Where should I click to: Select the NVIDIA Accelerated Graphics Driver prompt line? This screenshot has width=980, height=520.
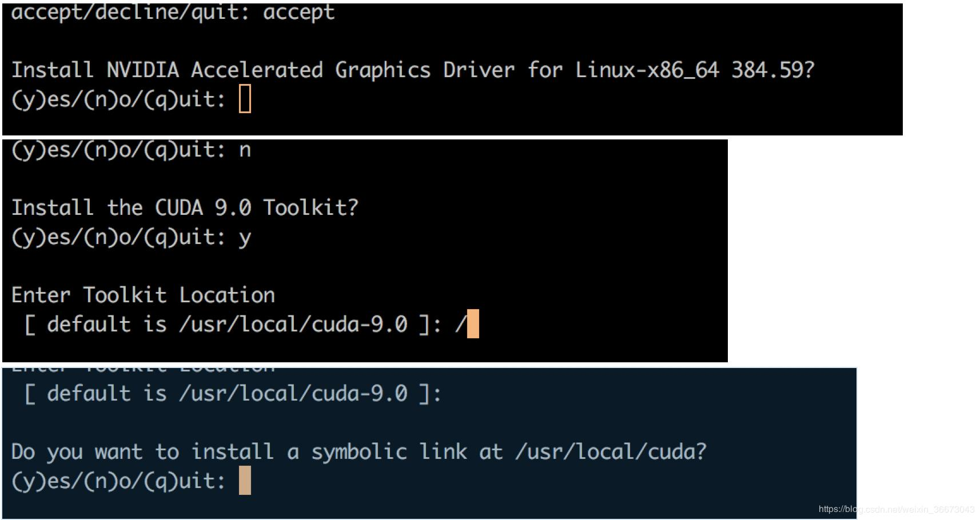point(413,70)
